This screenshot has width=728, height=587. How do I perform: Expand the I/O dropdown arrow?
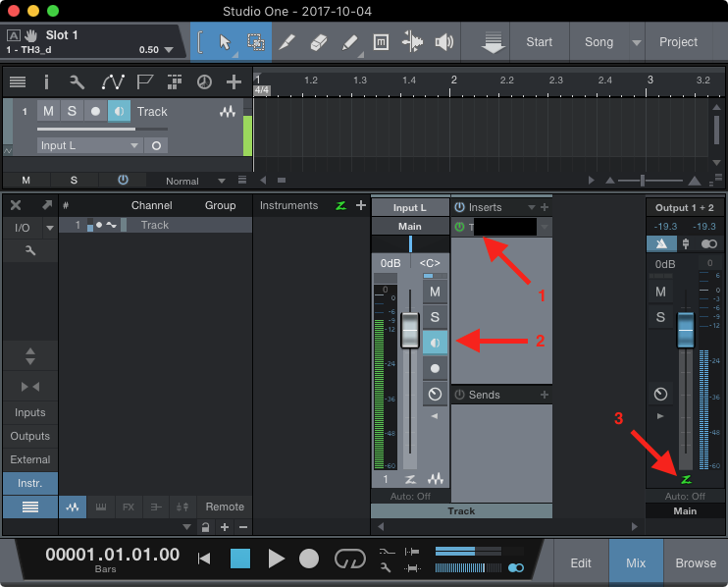pyautogui.click(x=50, y=228)
